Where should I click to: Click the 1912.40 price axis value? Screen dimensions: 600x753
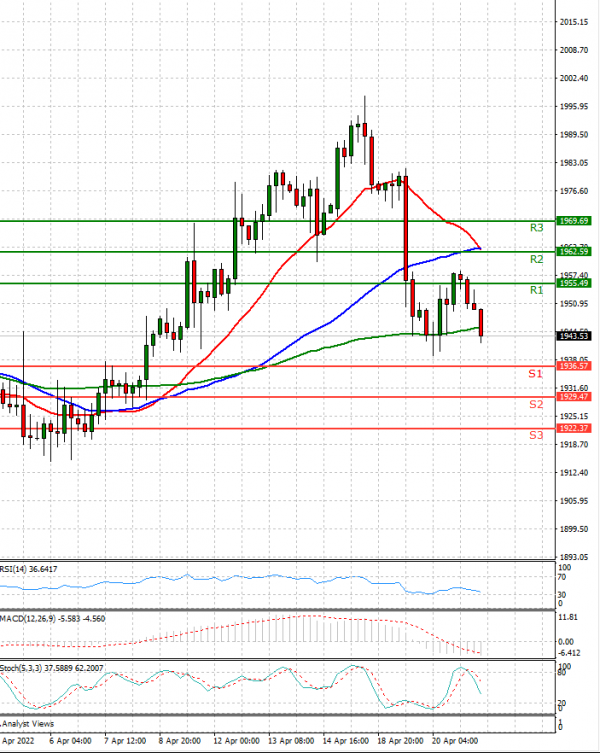click(574, 473)
